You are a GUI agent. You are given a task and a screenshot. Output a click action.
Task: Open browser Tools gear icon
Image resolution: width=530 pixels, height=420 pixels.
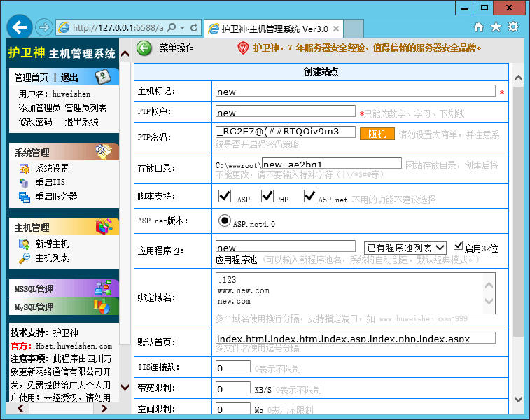click(513, 27)
